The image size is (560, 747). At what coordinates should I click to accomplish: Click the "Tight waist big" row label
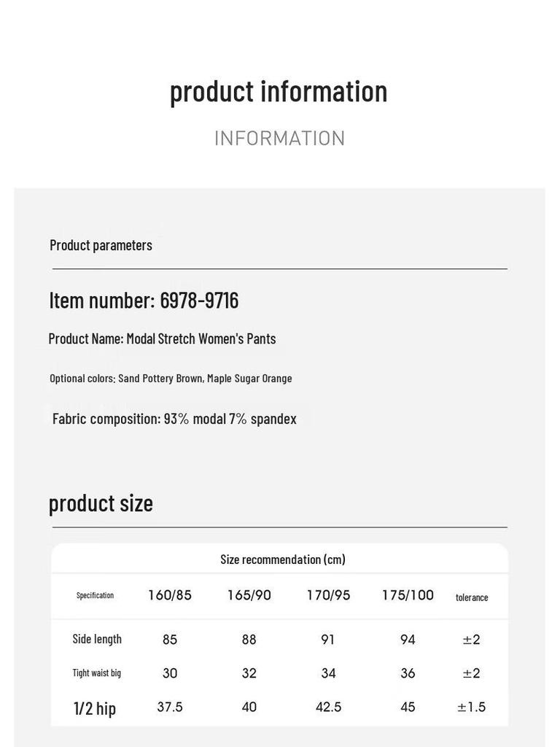[x=96, y=673]
